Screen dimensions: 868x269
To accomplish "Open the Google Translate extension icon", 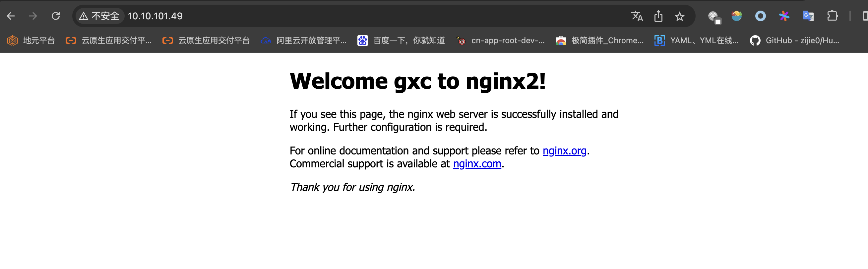I will [x=808, y=16].
